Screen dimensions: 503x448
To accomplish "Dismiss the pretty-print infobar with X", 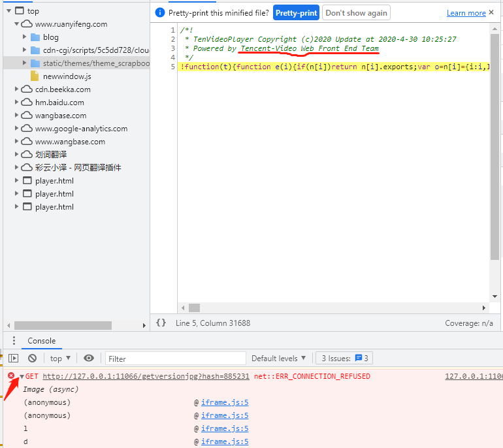I will [492, 12].
